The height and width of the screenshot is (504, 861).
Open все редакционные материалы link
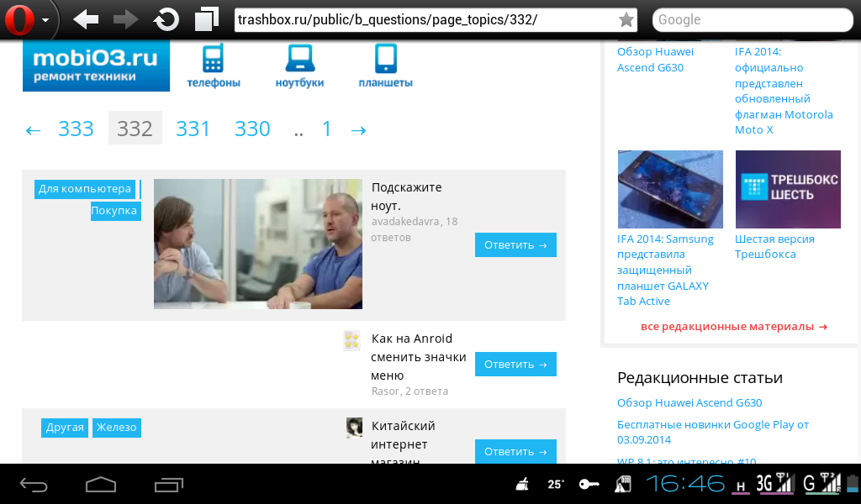pos(733,326)
